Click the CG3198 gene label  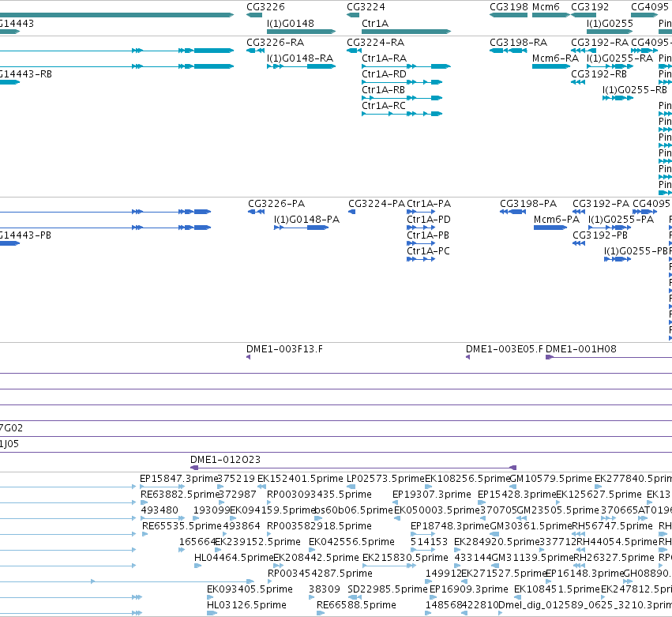[509, 7]
